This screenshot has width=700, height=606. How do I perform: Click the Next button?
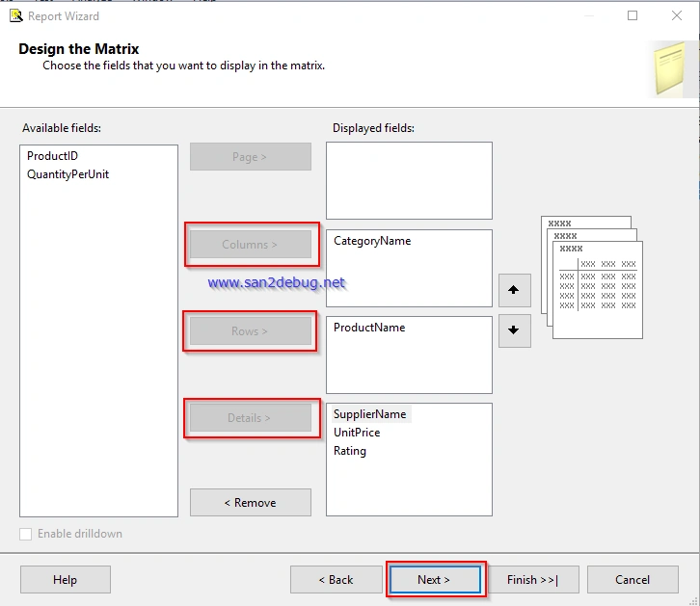pos(435,580)
